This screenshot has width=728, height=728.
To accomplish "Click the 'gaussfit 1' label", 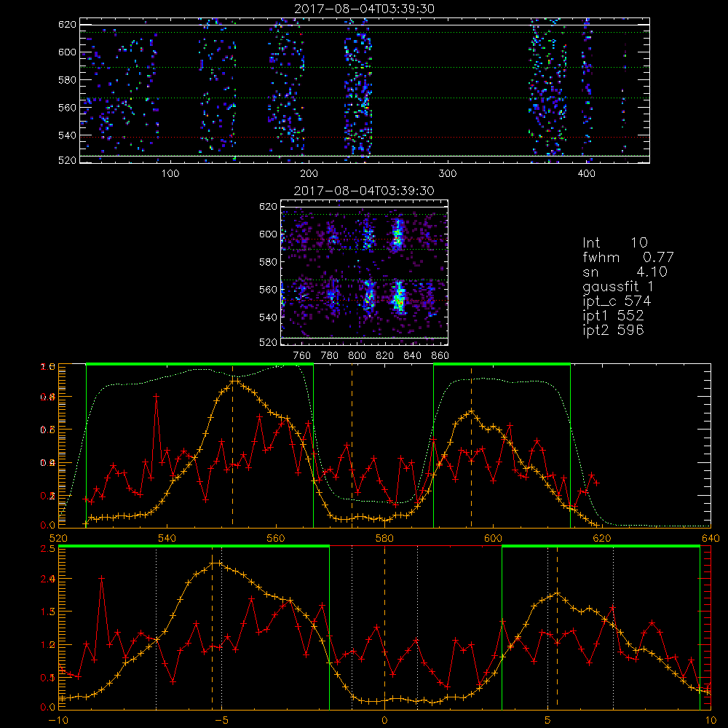I will [618, 286].
